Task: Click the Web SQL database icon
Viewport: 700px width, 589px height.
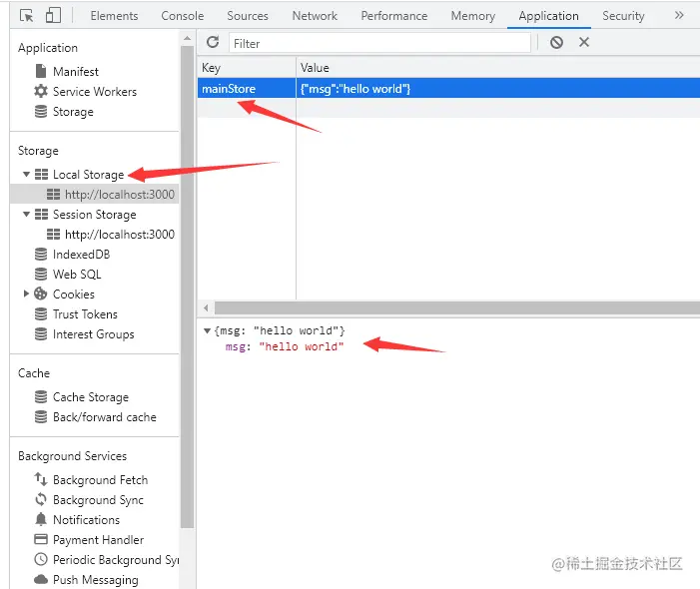Action: [41, 274]
